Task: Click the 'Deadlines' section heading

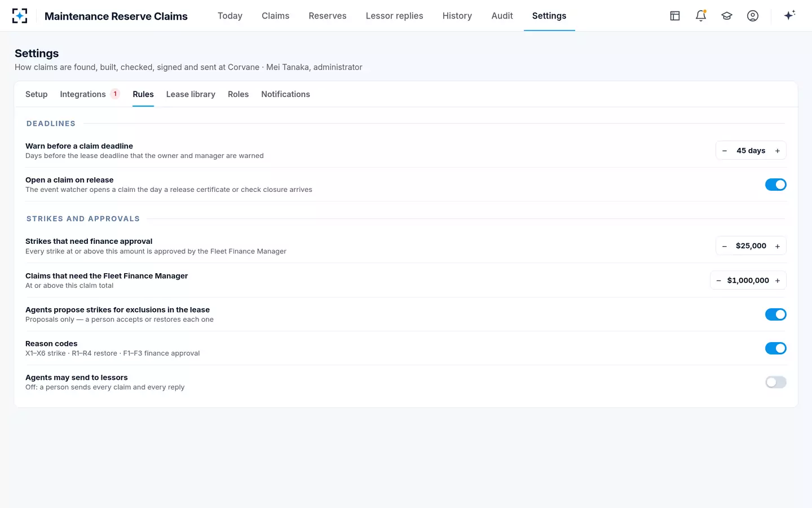Action: coord(51,124)
